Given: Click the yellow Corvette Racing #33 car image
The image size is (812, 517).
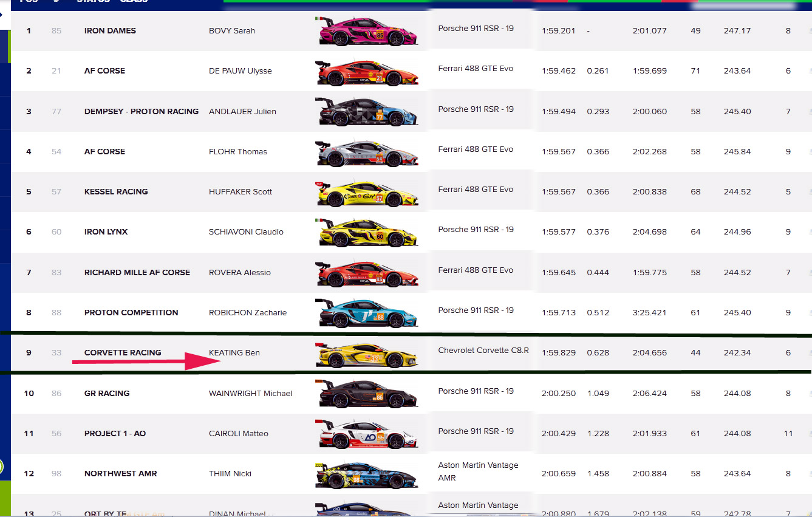Looking at the screenshot, I should coord(366,354).
